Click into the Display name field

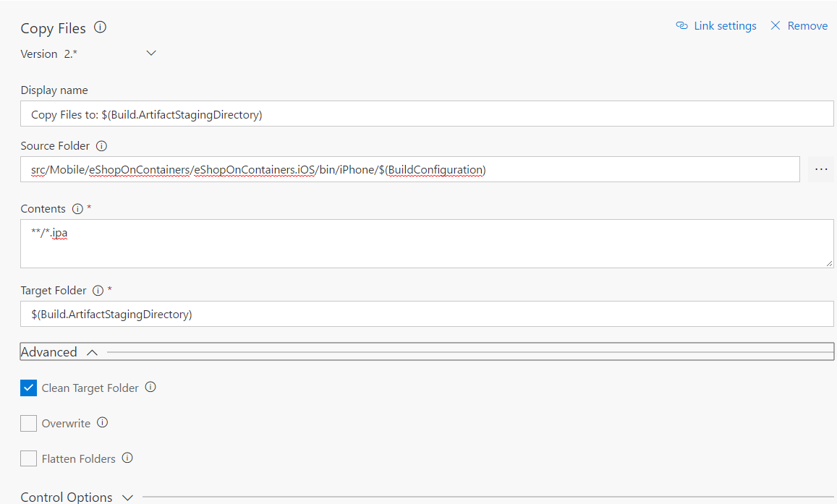[x=427, y=114]
